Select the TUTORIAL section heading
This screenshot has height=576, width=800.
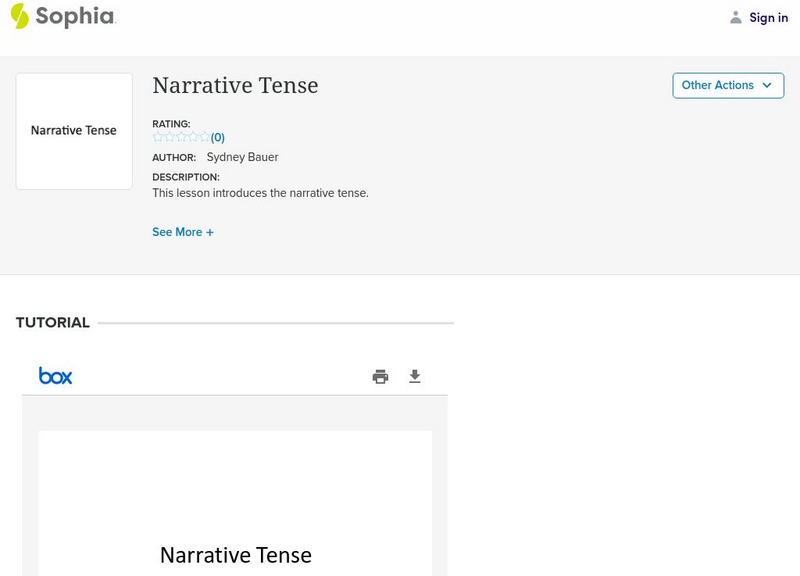pos(53,323)
